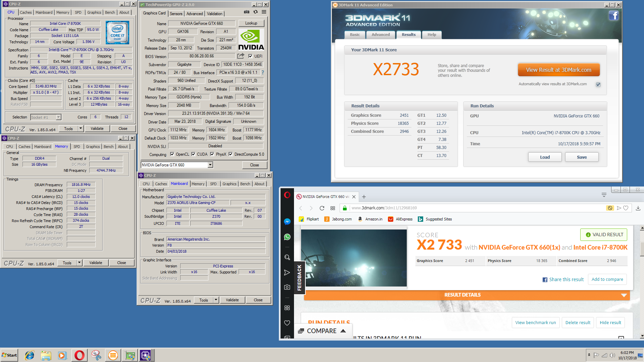
Task: Reload the 3dmark.com page
Action: click(322, 208)
